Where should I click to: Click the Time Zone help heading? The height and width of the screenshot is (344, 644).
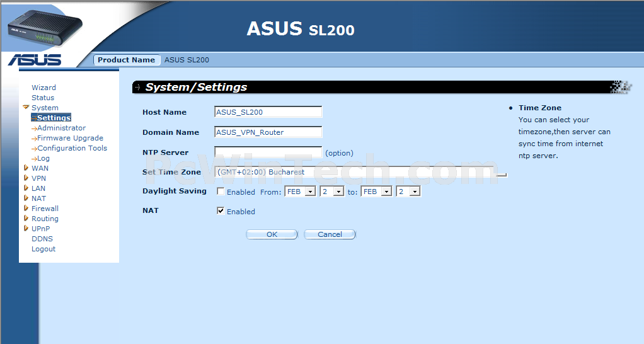539,108
